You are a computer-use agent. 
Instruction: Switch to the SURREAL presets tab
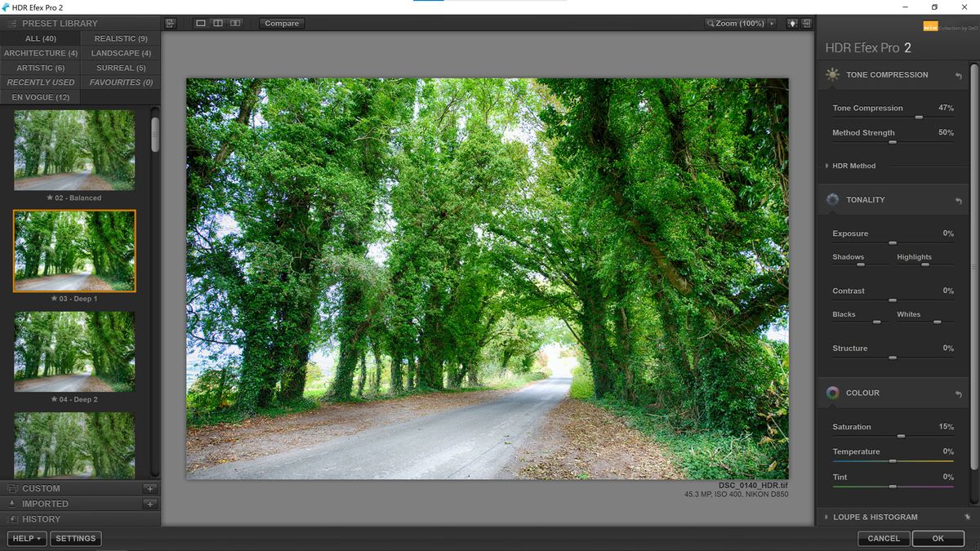tap(121, 67)
